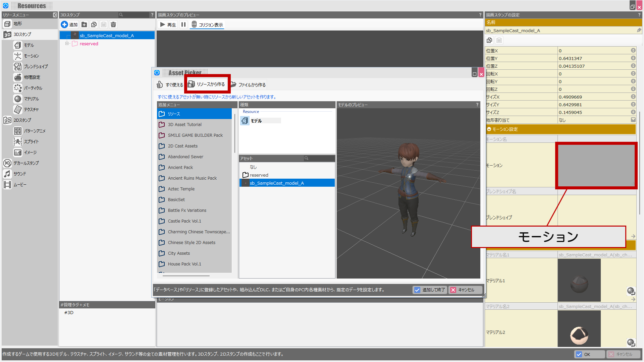This screenshot has height=362, width=644.
Task: Switch to the すぐ使える tab
Action: point(170,85)
